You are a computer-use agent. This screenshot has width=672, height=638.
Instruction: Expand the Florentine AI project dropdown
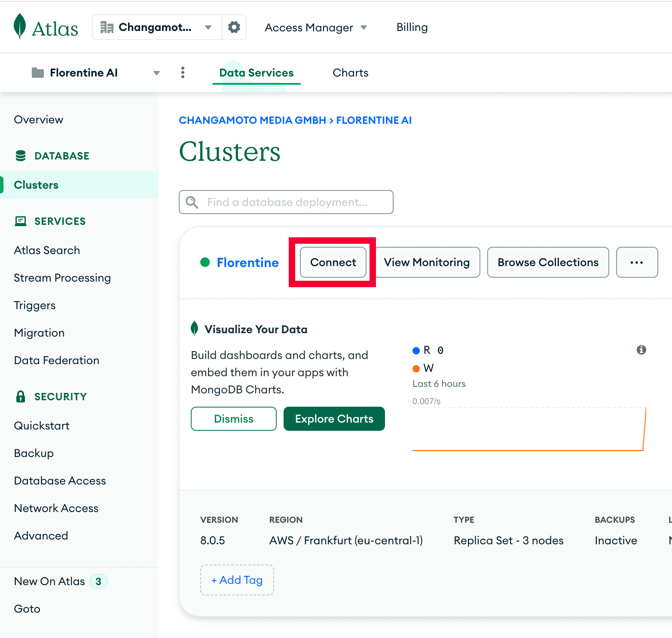[157, 73]
